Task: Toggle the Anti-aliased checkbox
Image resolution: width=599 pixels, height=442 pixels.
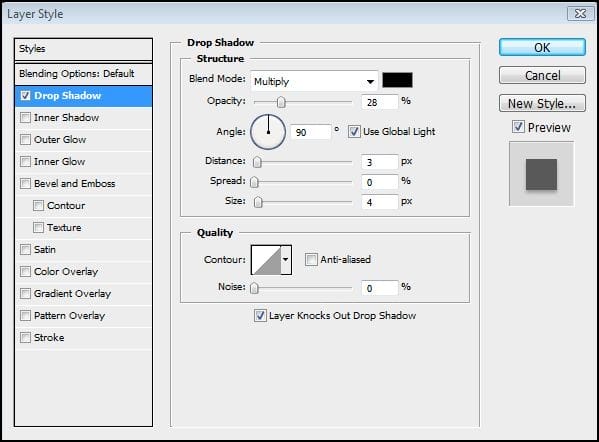Action: (x=311, y=260)
